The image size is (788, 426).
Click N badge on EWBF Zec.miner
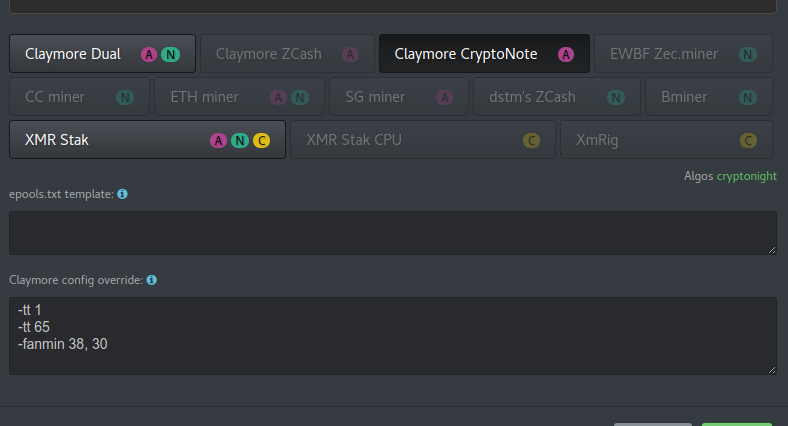point(748,54)
